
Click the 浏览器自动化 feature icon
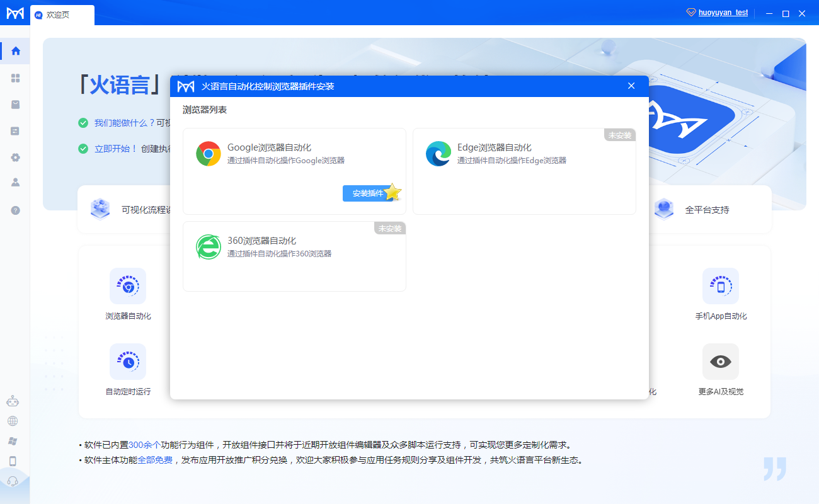point(128,286)
